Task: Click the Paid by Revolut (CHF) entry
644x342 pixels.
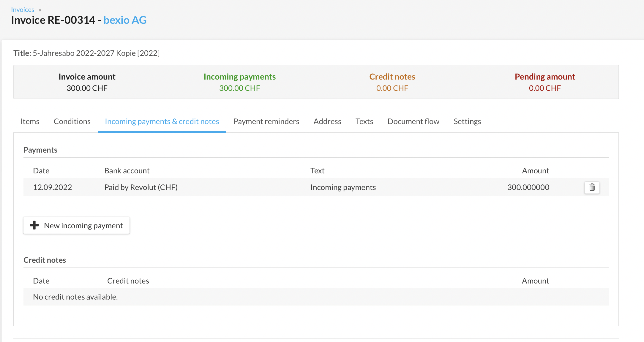Action: (x=141, y=187)
